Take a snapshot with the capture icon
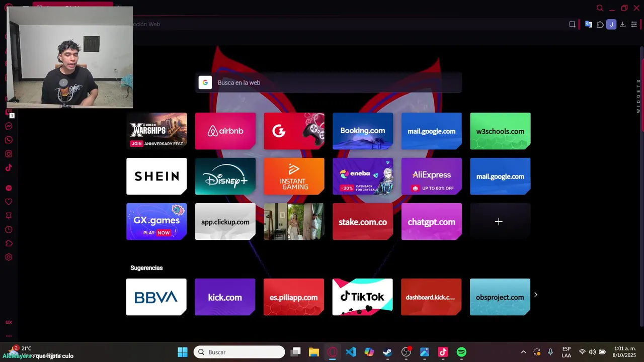644x362 pixels. (x=572, y=24)
